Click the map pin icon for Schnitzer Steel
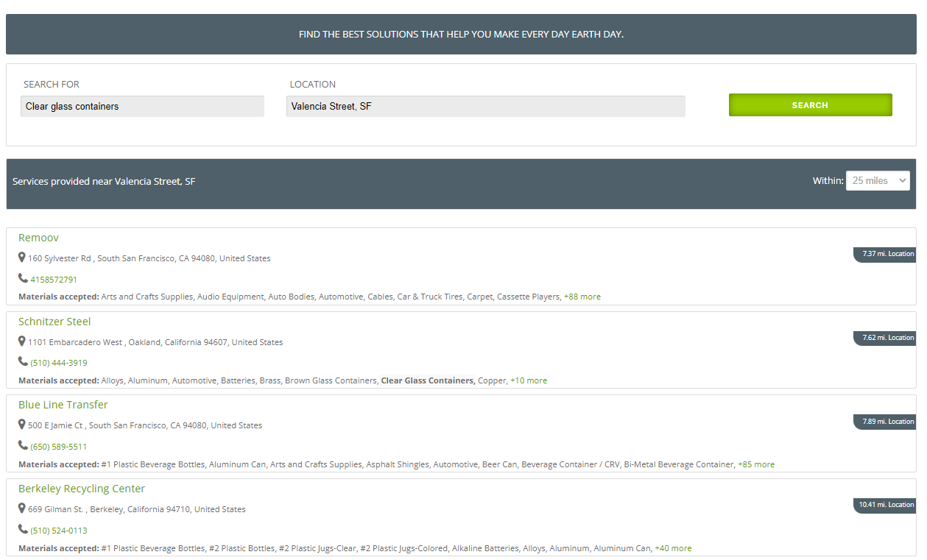 pyautogui.click(x=22, y=341)
